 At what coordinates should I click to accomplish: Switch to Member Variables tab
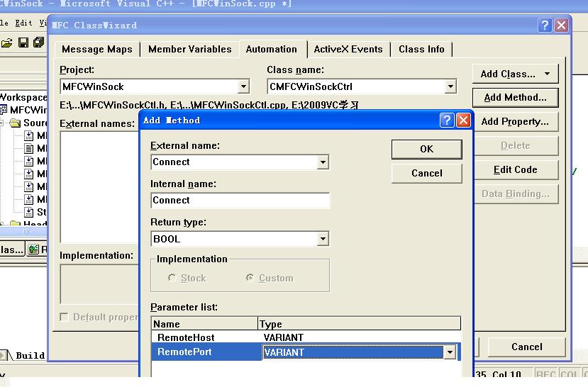190,49
